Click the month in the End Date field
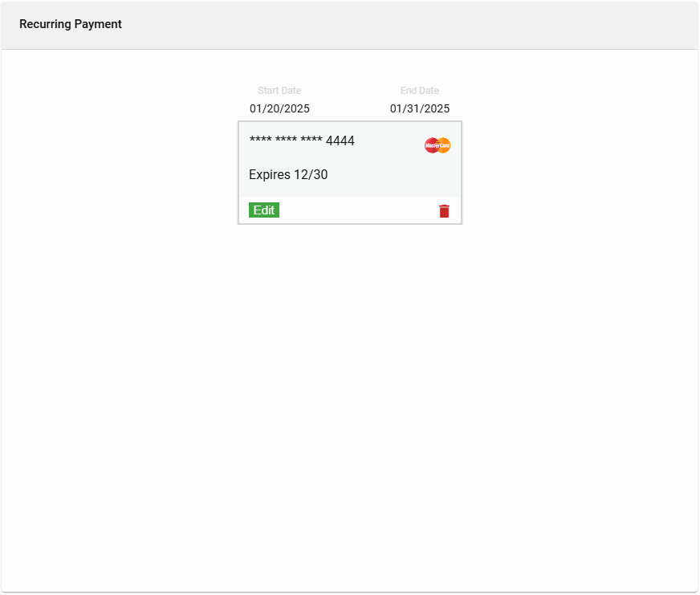This screenshot has height=595, width=700. pos(397,108)
